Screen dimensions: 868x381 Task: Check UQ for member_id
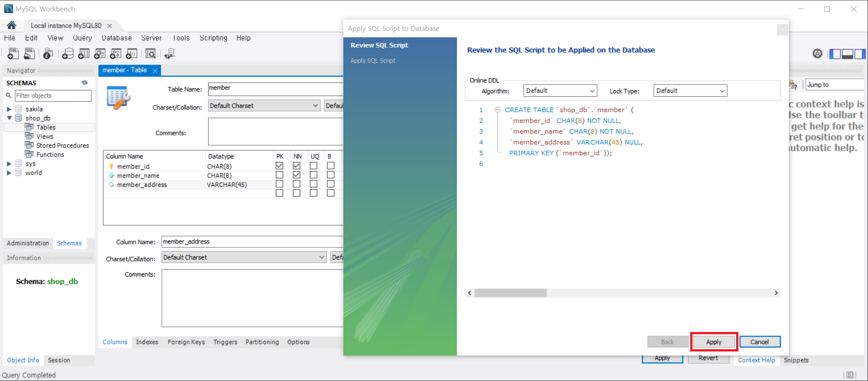point(314,166)
